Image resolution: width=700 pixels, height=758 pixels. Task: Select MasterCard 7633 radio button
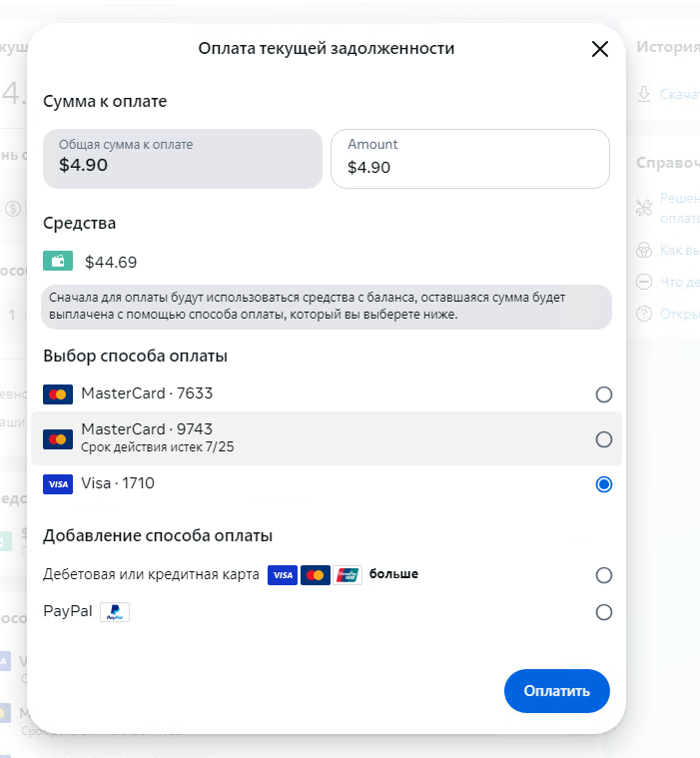tap(603, 394)
